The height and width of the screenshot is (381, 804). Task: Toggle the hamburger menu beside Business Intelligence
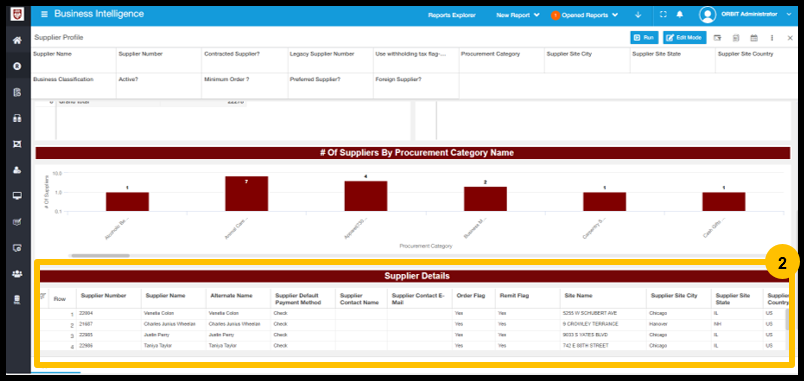44,14
